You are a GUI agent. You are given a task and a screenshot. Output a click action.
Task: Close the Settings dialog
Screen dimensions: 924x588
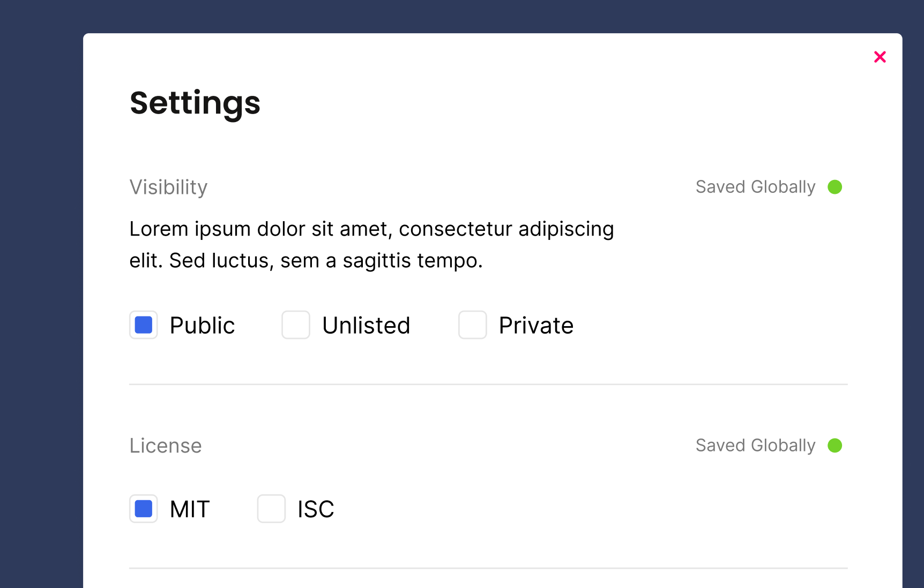tap(880, 57)
